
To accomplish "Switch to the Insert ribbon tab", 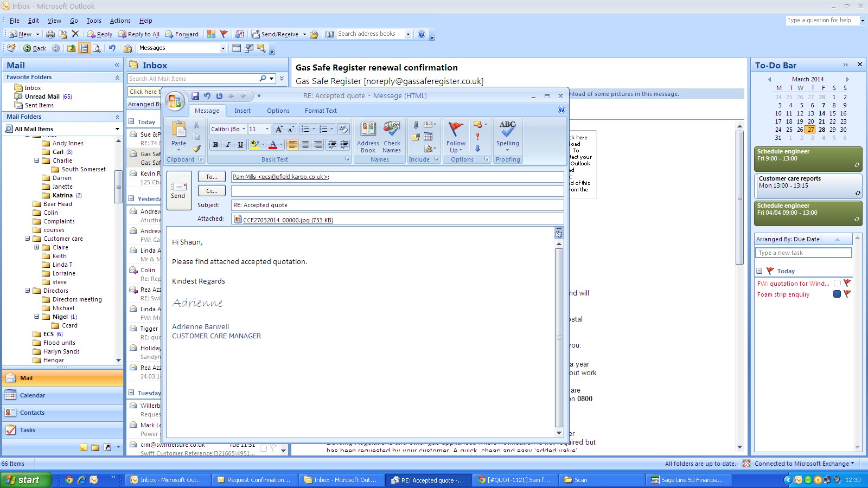I will [x=242, y=111].
